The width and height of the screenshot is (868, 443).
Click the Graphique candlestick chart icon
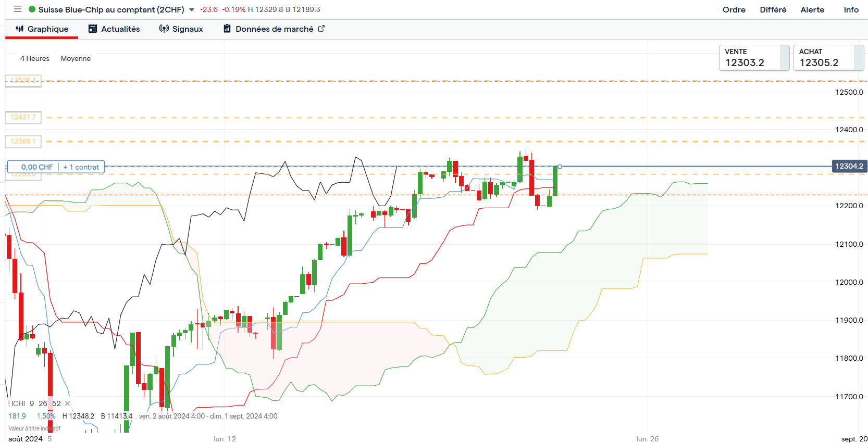20,29
